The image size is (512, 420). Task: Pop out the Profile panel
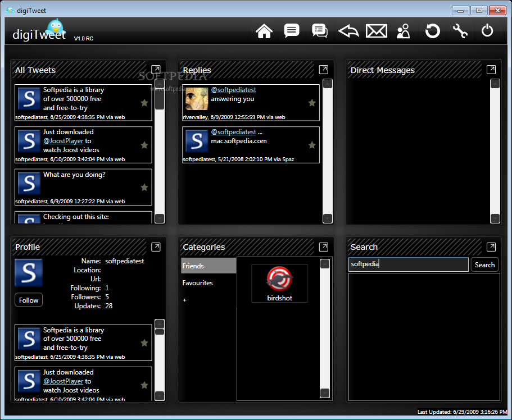(156, 247)
